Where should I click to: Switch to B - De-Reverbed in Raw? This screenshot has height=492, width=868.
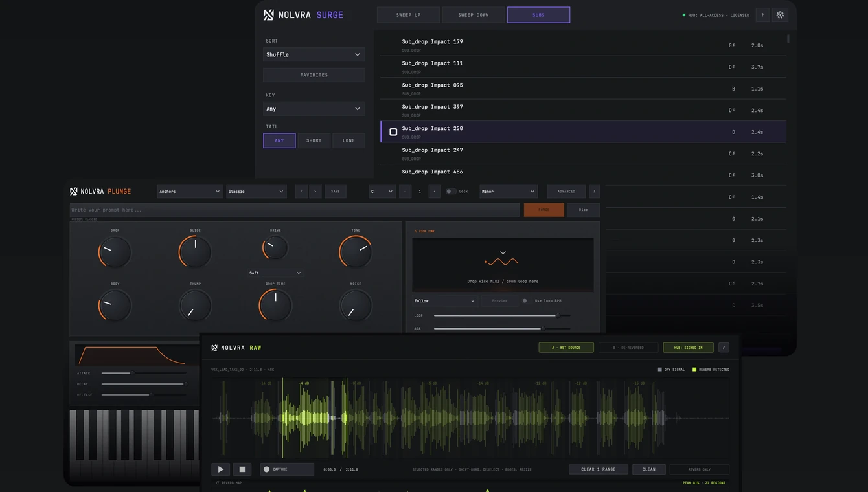pos(628,348)
